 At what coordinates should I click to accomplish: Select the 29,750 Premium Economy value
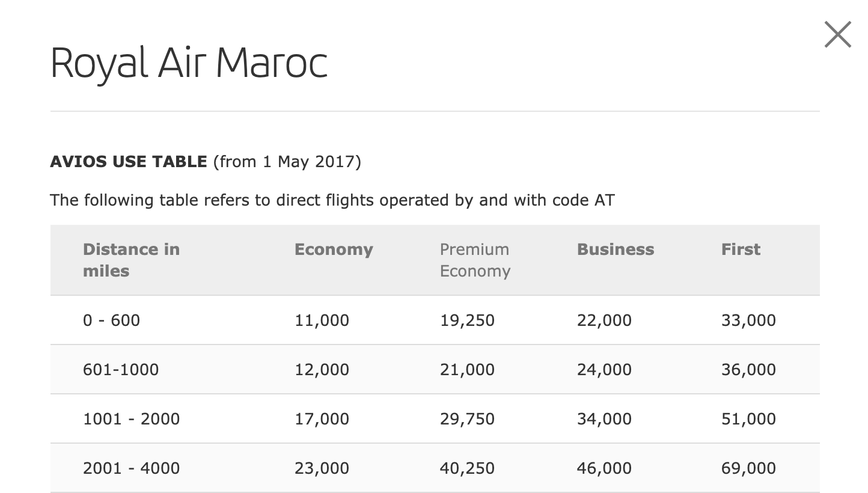pyautogui.click(x=467, y=418)
